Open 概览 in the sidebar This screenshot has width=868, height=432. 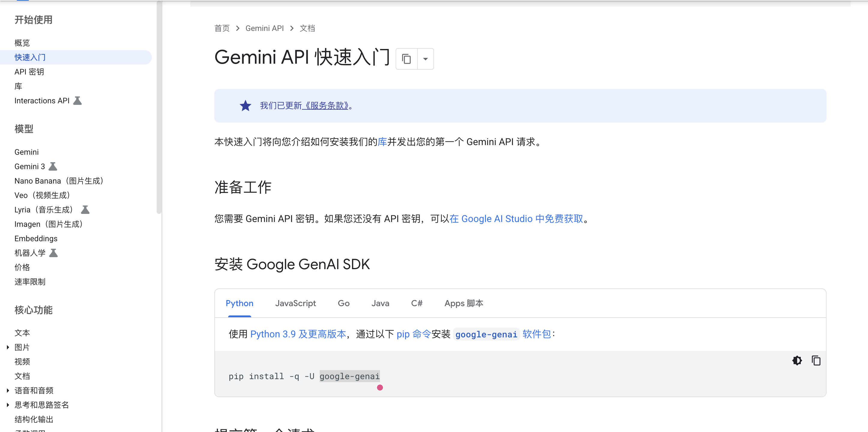point(22,43)
